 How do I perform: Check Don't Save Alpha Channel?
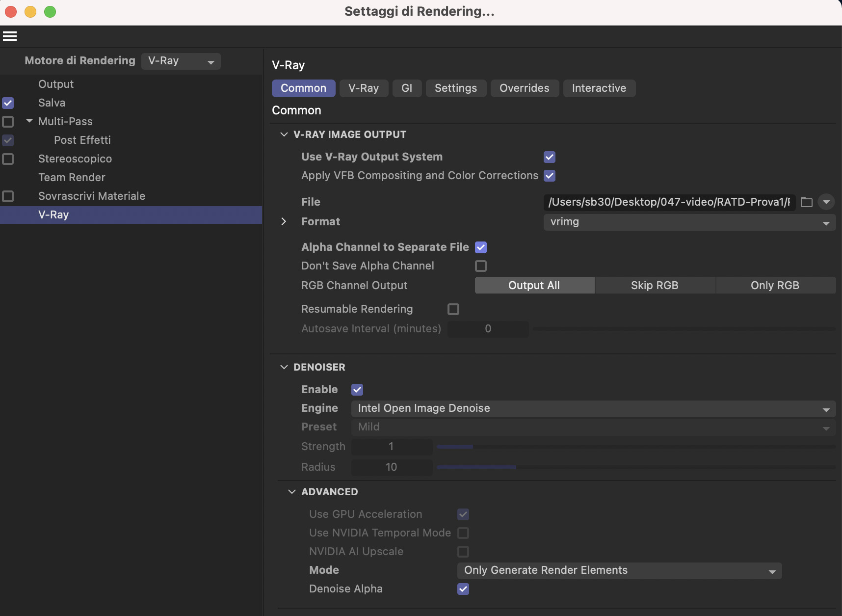click(481, 266)
